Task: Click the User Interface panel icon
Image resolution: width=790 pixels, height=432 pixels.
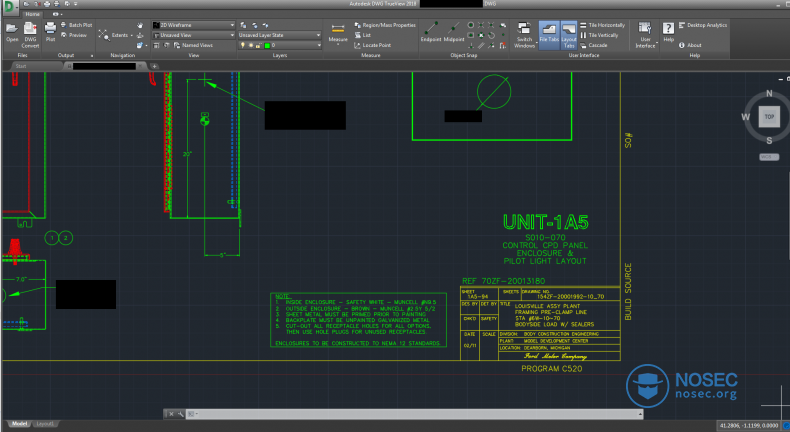Action: point(645,28)
